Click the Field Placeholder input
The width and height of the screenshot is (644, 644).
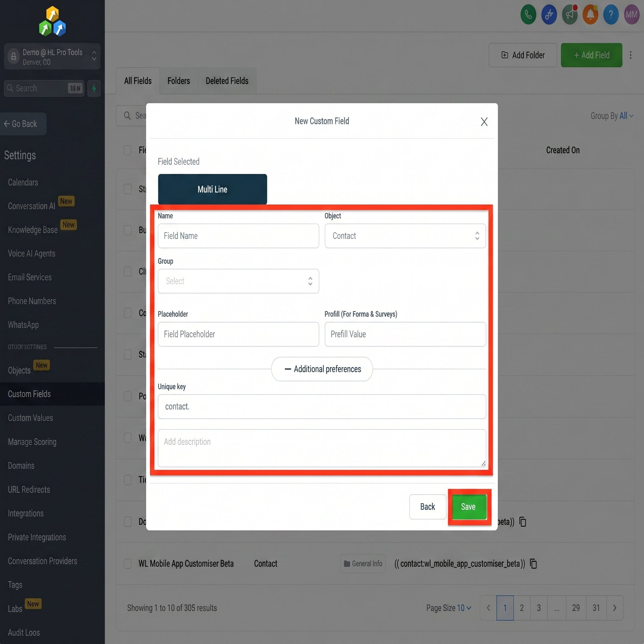238,334
